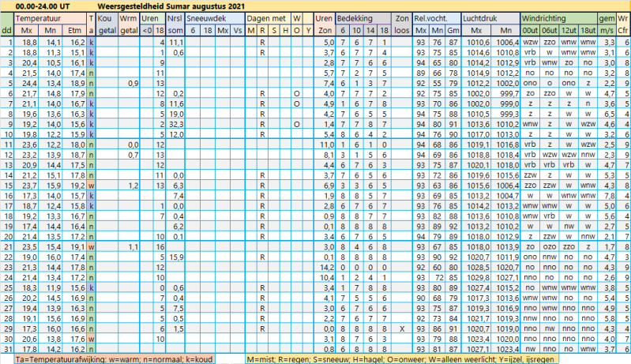Click the 'Cfr' column header
The height and width of the screenshot is (364, 631).
pos(623,29)
